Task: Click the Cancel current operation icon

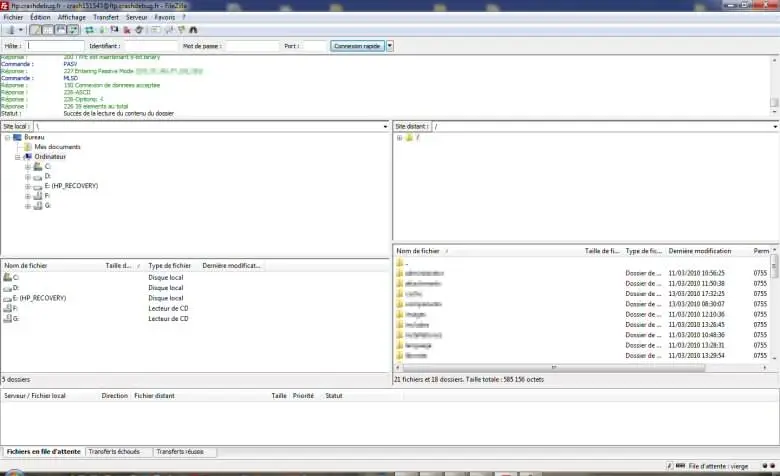Action: (114, 30)
